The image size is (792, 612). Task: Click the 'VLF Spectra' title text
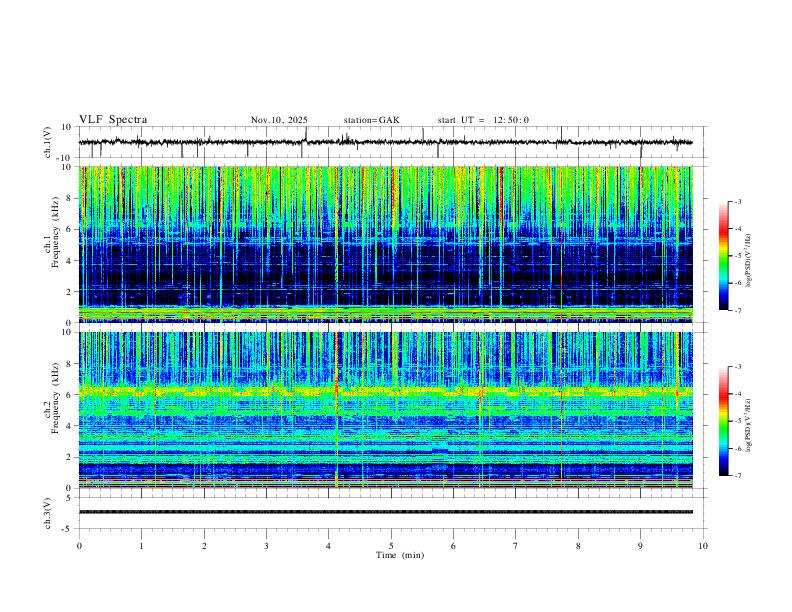[x=113, y=120]
